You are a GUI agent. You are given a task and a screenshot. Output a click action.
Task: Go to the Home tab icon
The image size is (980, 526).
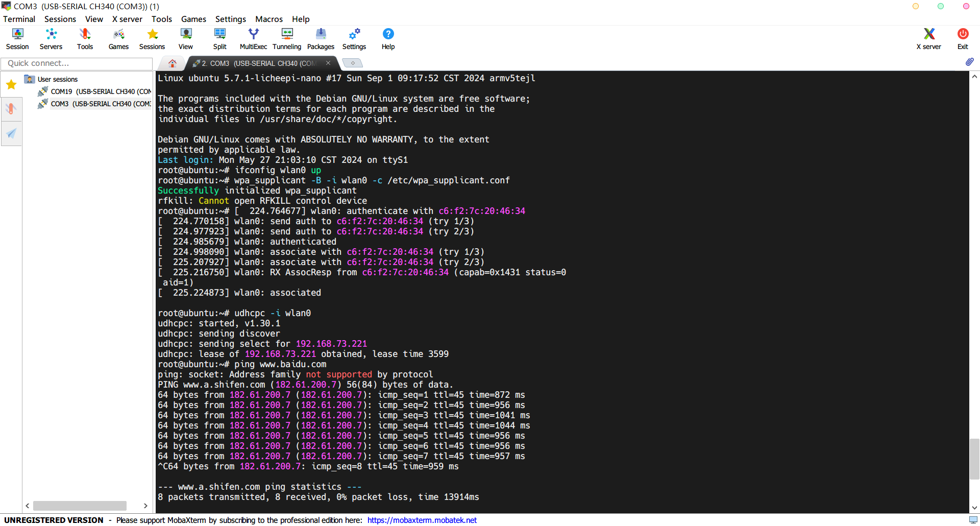coord(173,63)
